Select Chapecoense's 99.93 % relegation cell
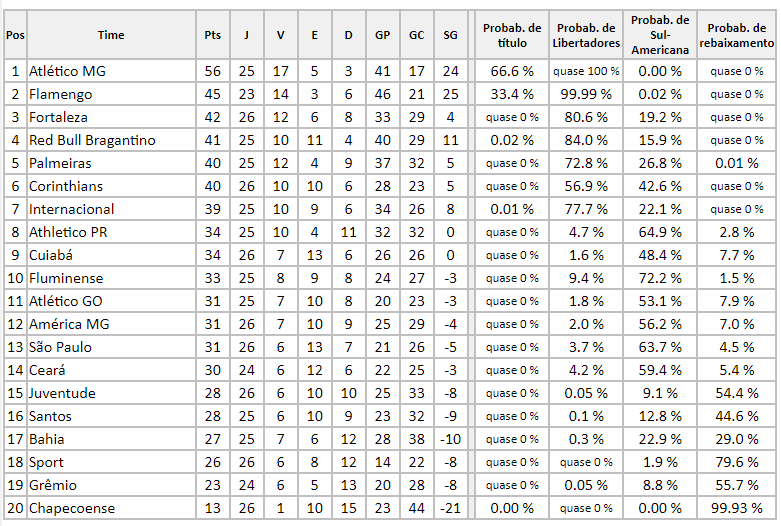The width and height of the screenshot is (781, 526). [737, 509]
